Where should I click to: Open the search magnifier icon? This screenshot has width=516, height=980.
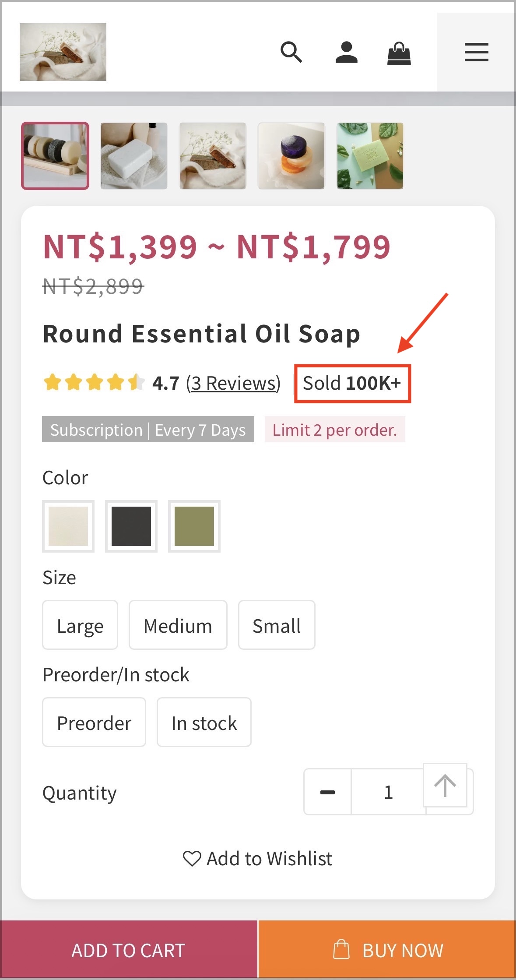pos(291,52)
